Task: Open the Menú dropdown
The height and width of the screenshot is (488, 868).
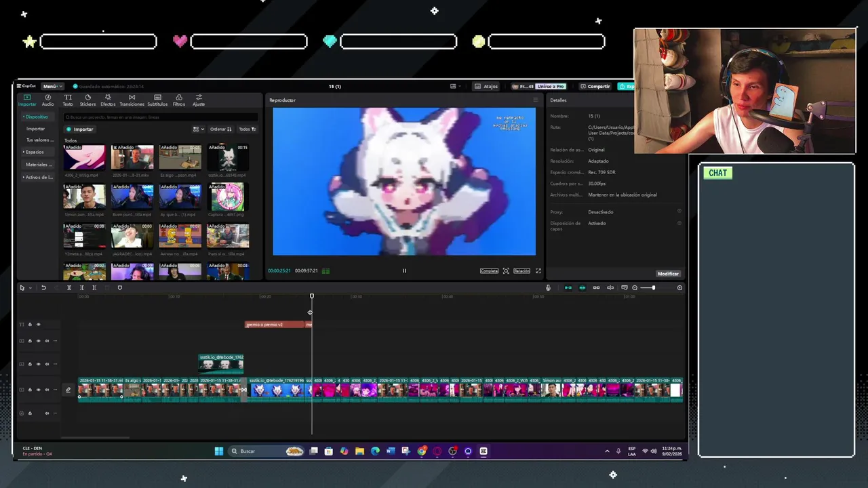Action: [52, 86]
